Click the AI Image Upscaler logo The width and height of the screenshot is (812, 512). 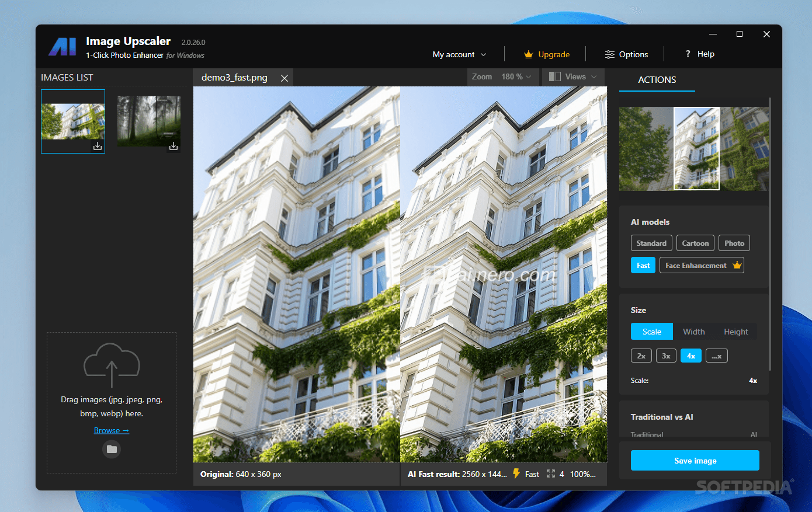63,47
